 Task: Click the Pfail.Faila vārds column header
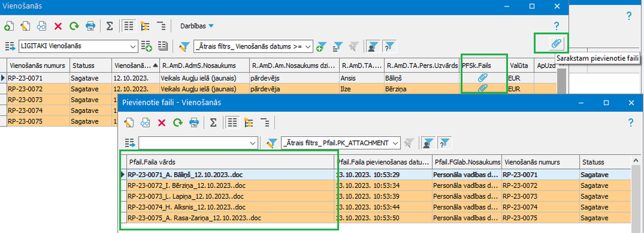pyautogui.click(x=230, y=162)
